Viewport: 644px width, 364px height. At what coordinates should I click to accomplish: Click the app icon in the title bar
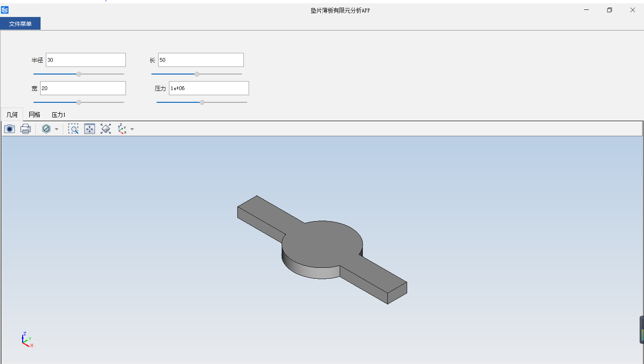point(5,10)
